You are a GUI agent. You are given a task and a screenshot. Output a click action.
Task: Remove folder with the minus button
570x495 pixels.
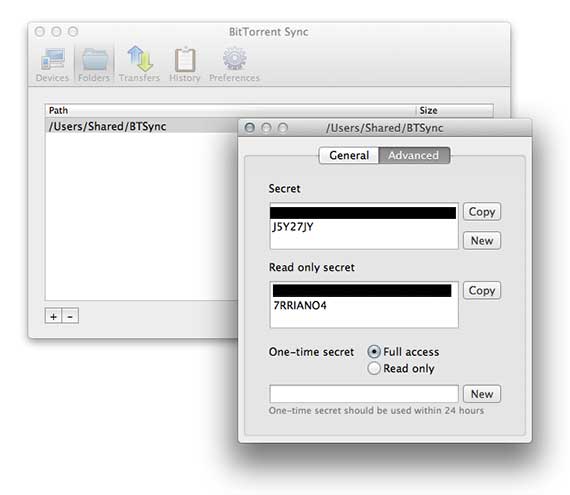click(70, 316)
